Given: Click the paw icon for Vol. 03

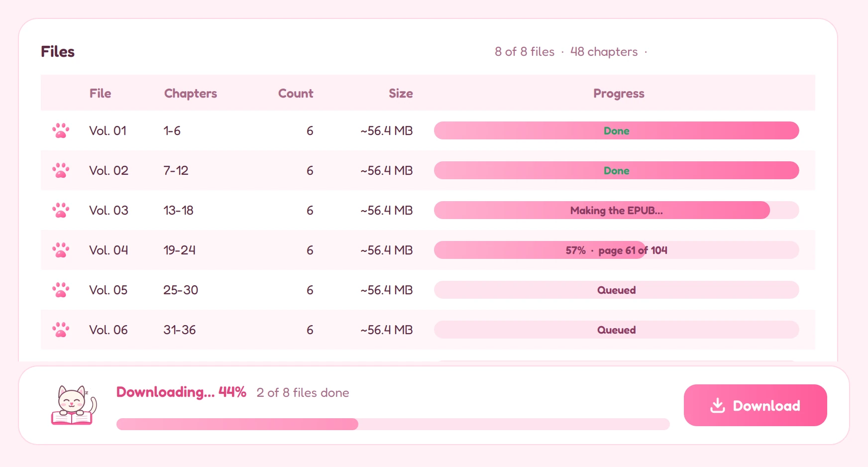Looking at the screenshot, I should point(61,210).
